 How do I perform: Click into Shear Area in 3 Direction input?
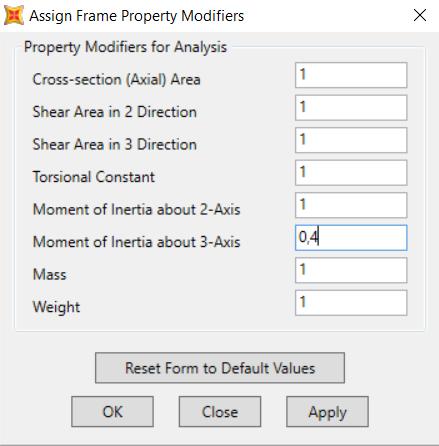point(351,140)
